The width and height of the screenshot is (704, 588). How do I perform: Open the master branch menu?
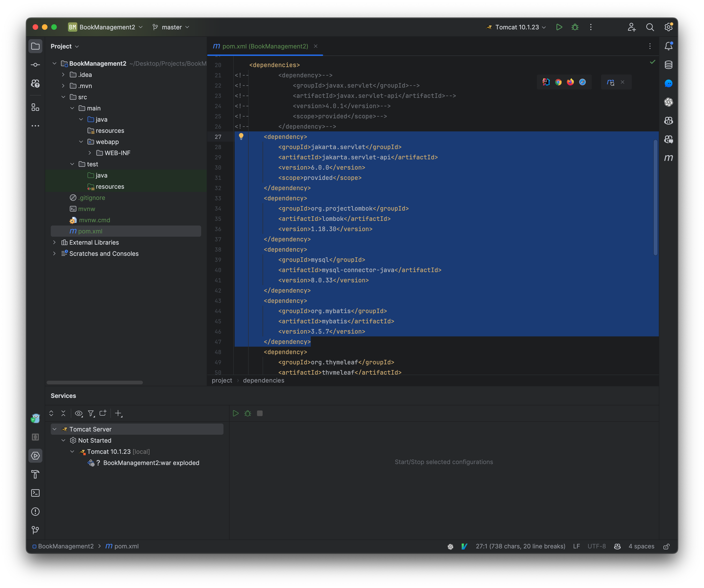pyautogui.click(x=171, y=27)
